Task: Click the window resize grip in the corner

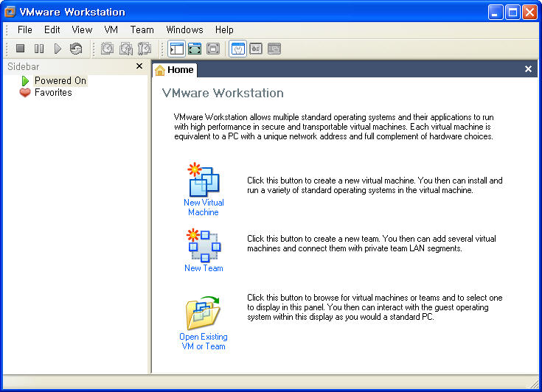Action: tap(535, 383)
